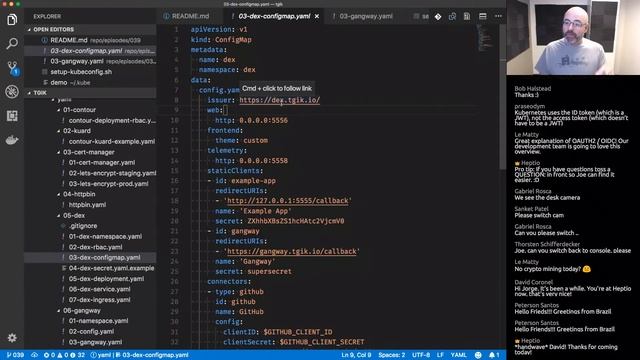This screenshot has height=360, width=640.
Task: Change indentation via Spaces: 2
Action: coord(391,355)
